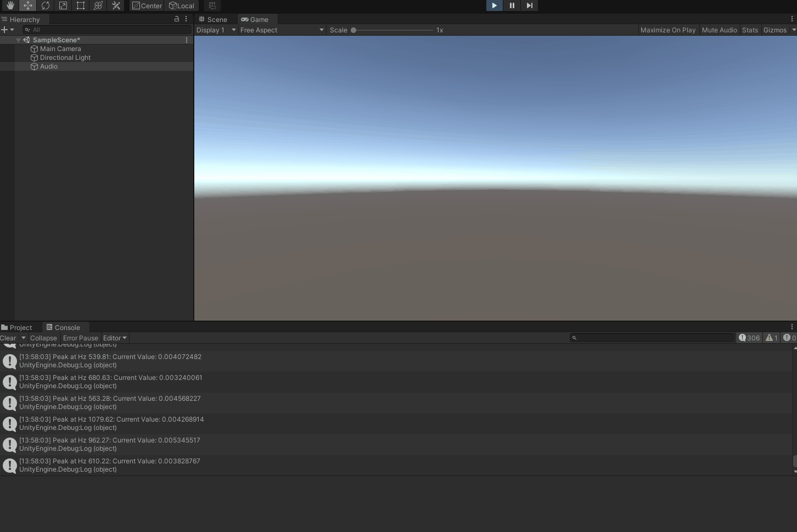Open the Editor dropdown in console
Screen dimensions: 797x532
pyautogui.click(x=115, y=338)
